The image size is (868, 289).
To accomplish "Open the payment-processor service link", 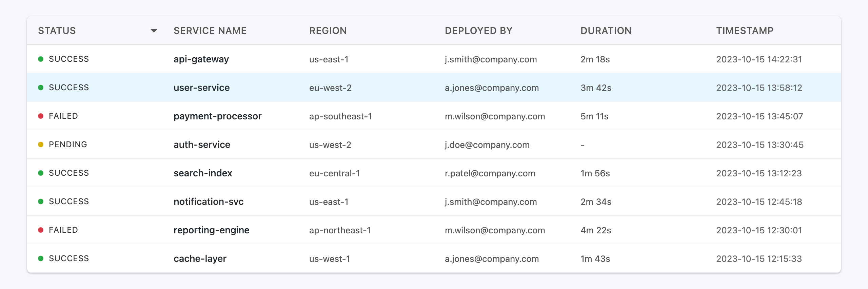I will pyautogui.click(x=217, y=116).
